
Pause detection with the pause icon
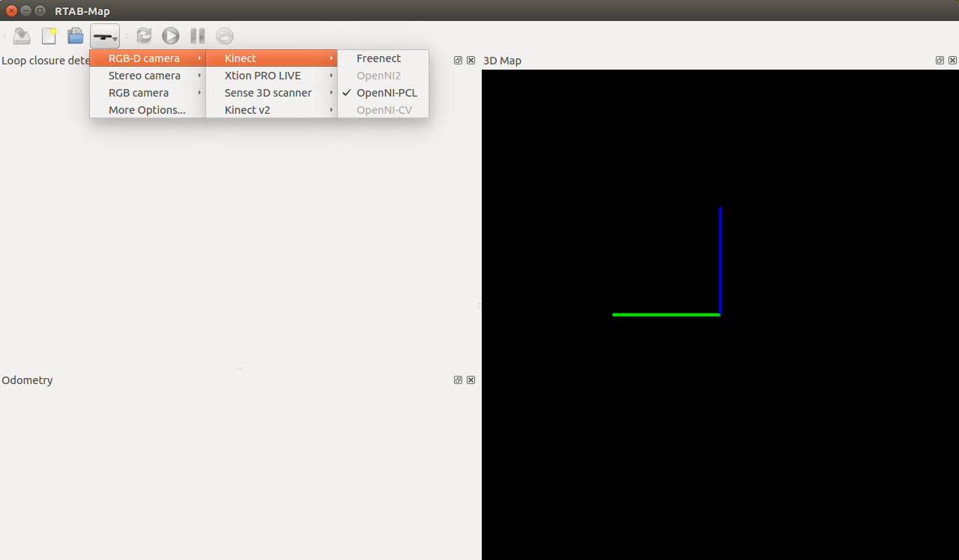[198, 36]
